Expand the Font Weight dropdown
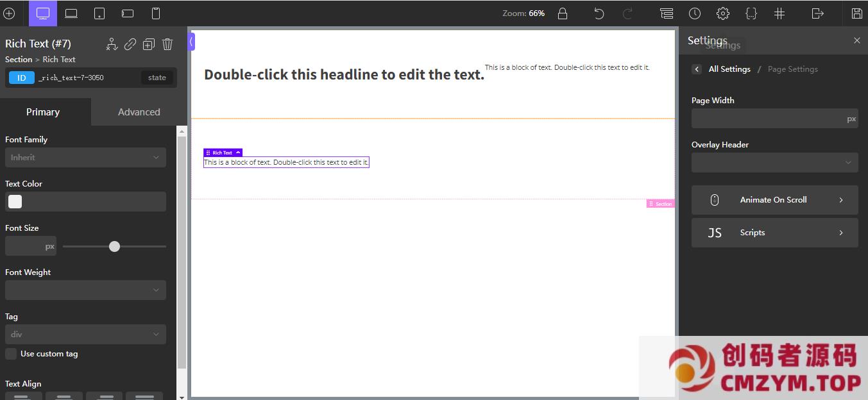Image resolution: width=868 pixels, height=400 pixels. [x=85, y=290]
